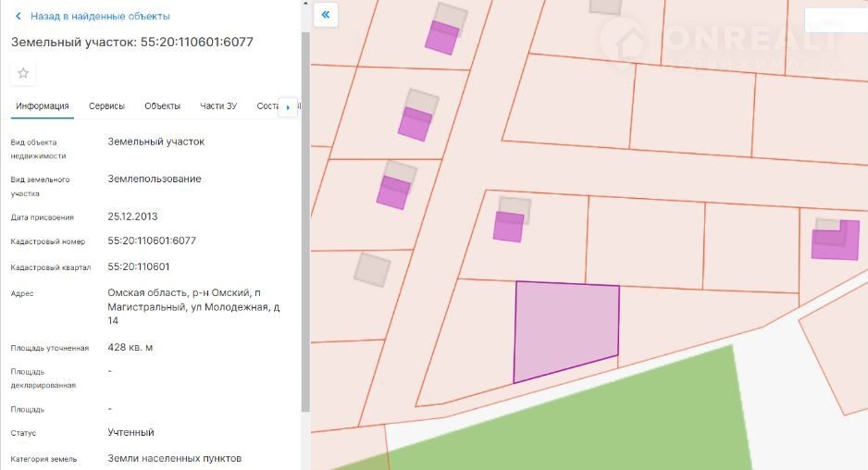Open the Объекты tab
This screenshot has width=868, height=470.
(162, 106)
